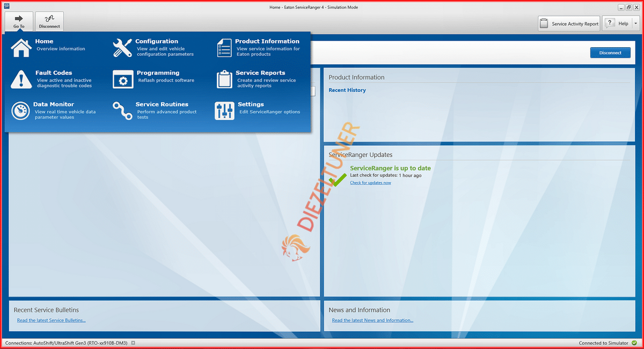The height and width of the screenshot is (349, 644).
Task: Open the Service Activity Report
Action: tap(569, 24)
